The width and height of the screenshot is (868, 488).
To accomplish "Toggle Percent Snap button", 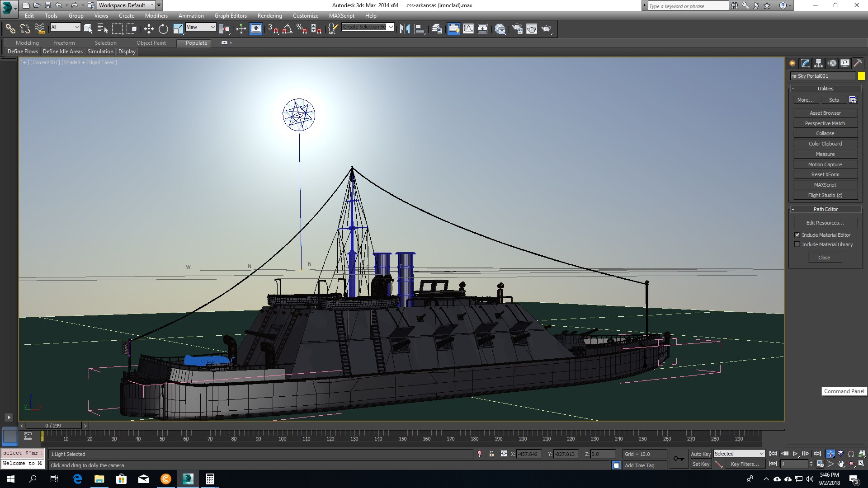I will (x=302, y=29).
